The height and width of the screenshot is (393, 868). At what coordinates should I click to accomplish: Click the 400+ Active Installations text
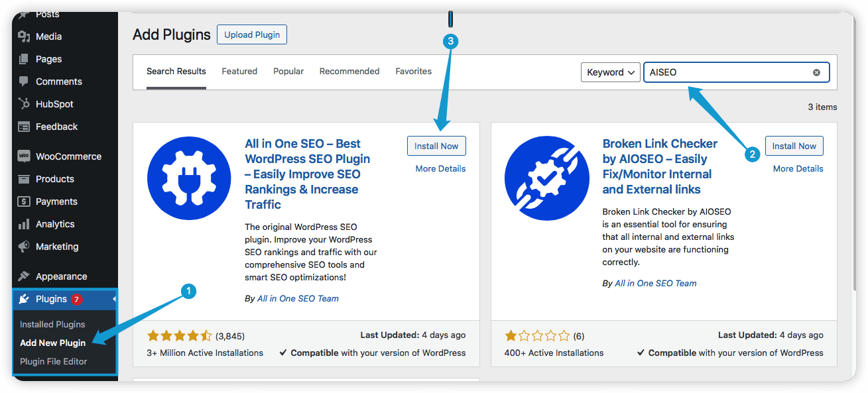coord(554,353)
